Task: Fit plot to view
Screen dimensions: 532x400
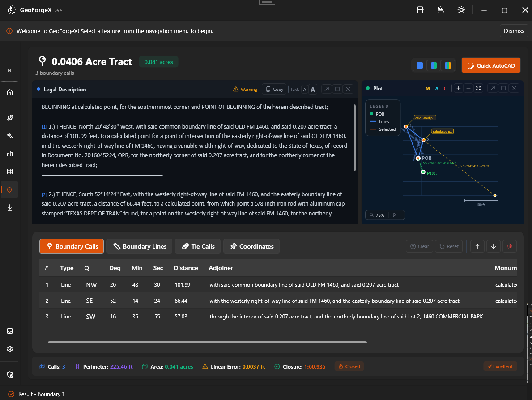Action: pyautogui.click(x=478, y=88)
